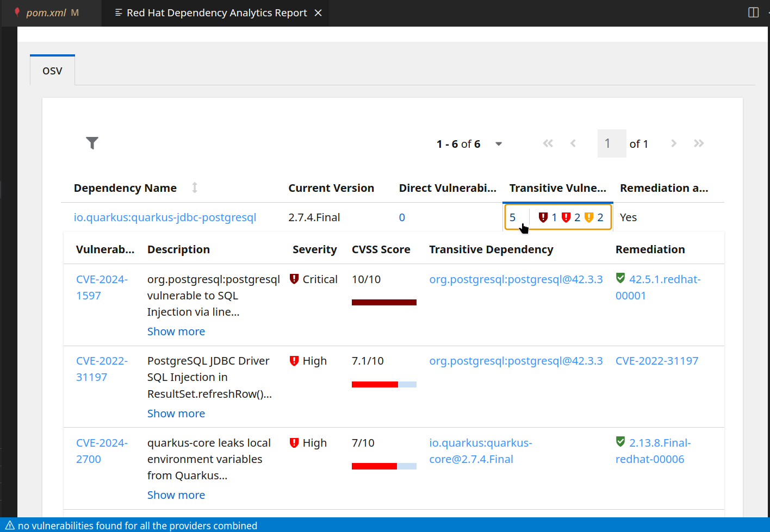Jump to first page double-chevron
The image size is (770, 532).
click(x=548, y=143)
